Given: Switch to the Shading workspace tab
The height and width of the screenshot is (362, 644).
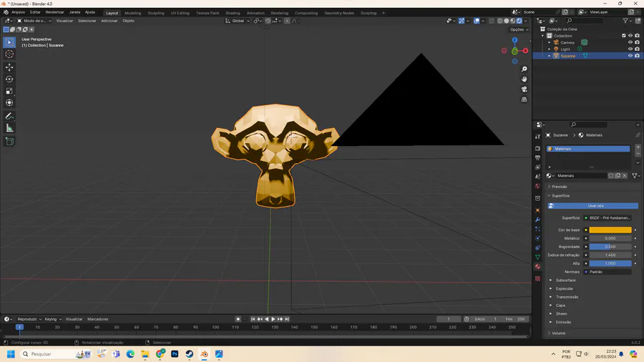Looking at the screenshot, I should [x=233, y=13].
